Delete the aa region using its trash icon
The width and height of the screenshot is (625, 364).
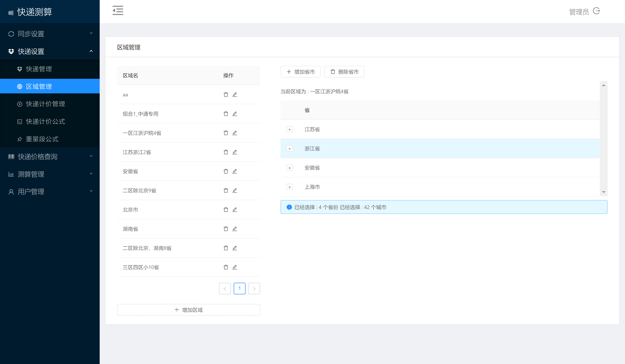[226, 95]
